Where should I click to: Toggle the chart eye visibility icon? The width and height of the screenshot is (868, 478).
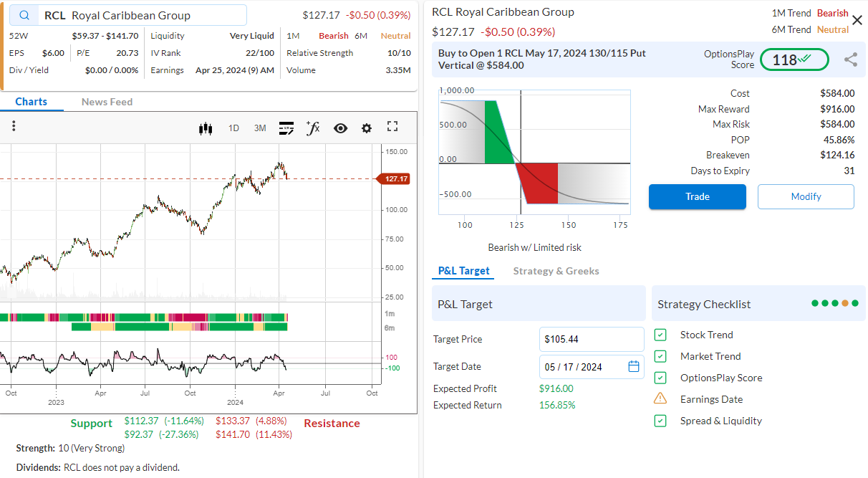click(x=340, y=128)
